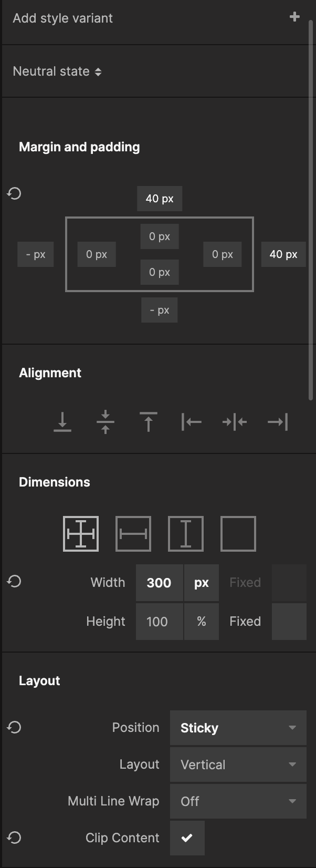Align element to horizontal center
316x868 pixels.
click(235, 422)
